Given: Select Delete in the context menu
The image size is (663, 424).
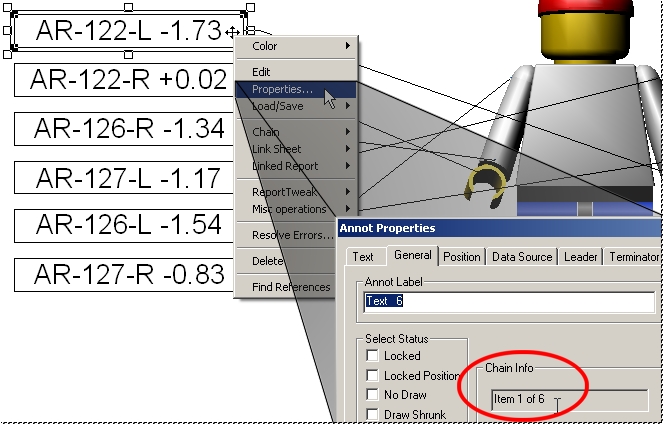Looking at the screenshot, I should point(267,261).
